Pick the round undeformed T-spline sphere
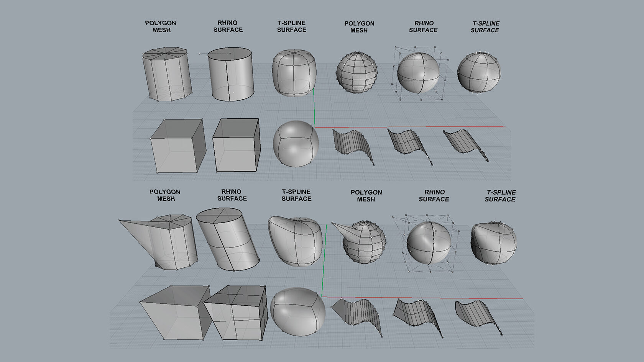The image size is (644, 362). pyautogui.click(x=479, y=72)
